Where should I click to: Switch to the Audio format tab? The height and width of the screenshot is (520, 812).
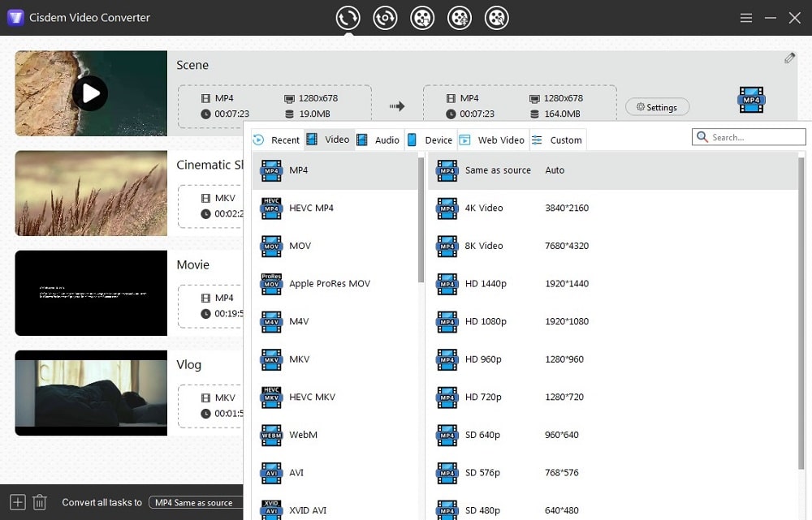pyautogui.click(x=378, y=140)
